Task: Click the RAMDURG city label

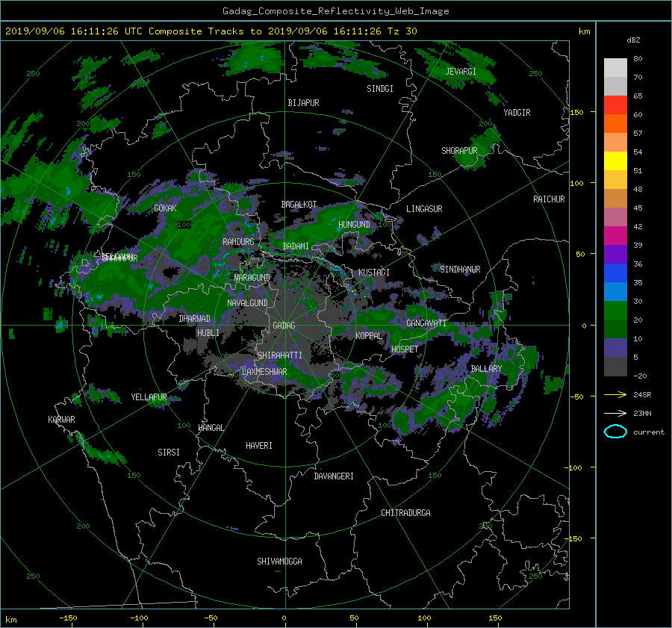Action: coord(238,242)
